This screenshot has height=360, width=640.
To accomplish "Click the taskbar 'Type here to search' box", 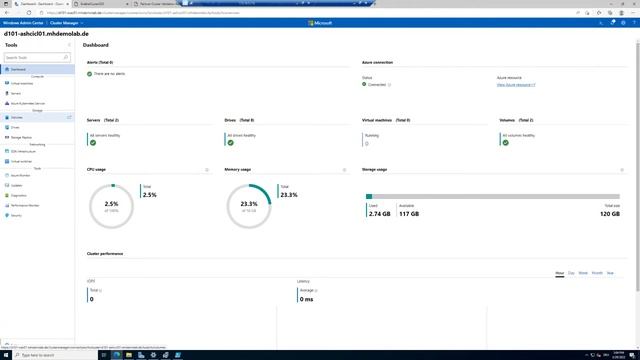I will coord(55,355).
